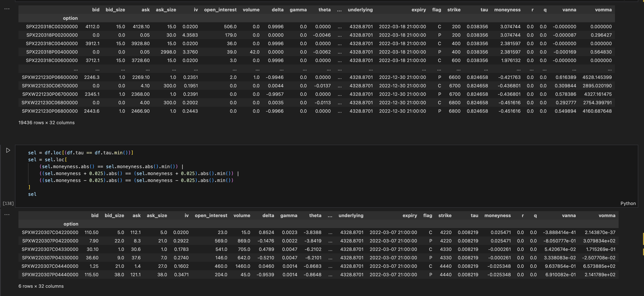Open the Python kernel language picker
This screenshot has height=296, width=644.
[628, 203]
